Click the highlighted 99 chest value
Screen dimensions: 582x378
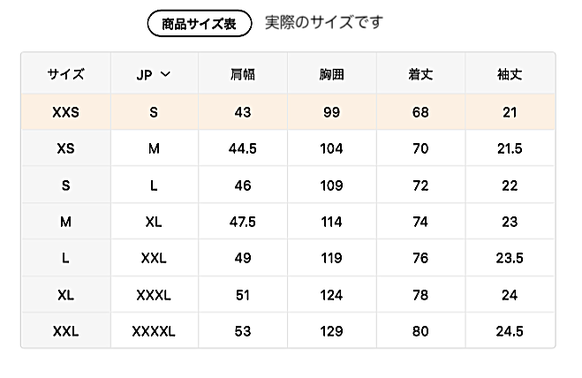331,112
